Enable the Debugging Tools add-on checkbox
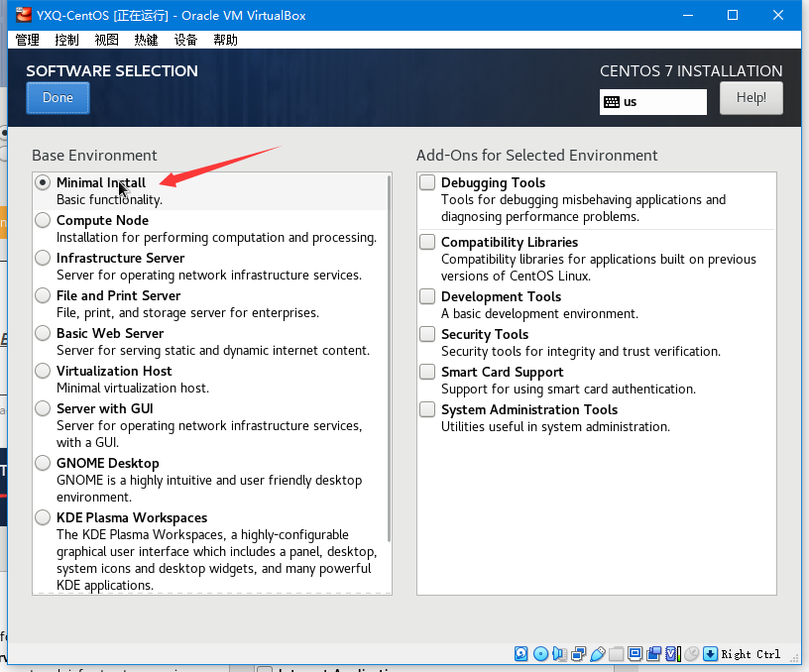This screenshot has height=672, width=809. pyautogui.click(x=427, y=183)
